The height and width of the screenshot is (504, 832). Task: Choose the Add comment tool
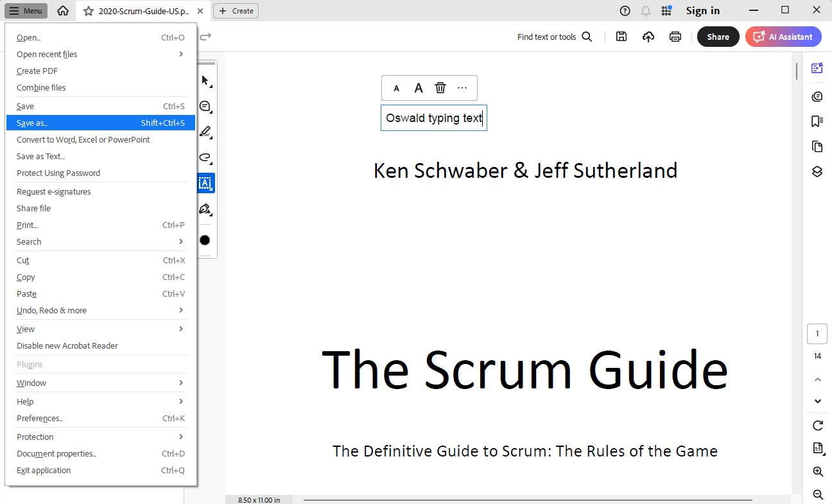[x=205, y=107]
